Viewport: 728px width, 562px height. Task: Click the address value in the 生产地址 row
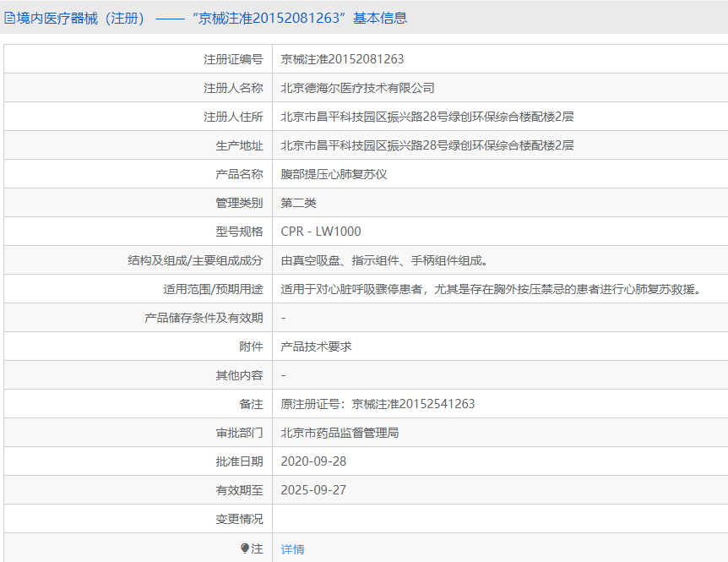(427, 145)
